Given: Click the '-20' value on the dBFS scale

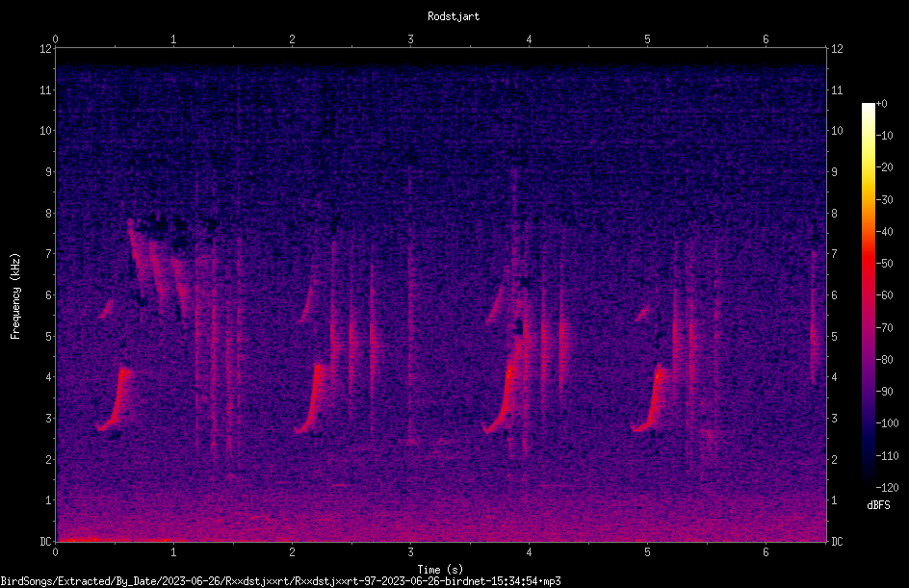Looking at the screenshot, I should (884, 167).
